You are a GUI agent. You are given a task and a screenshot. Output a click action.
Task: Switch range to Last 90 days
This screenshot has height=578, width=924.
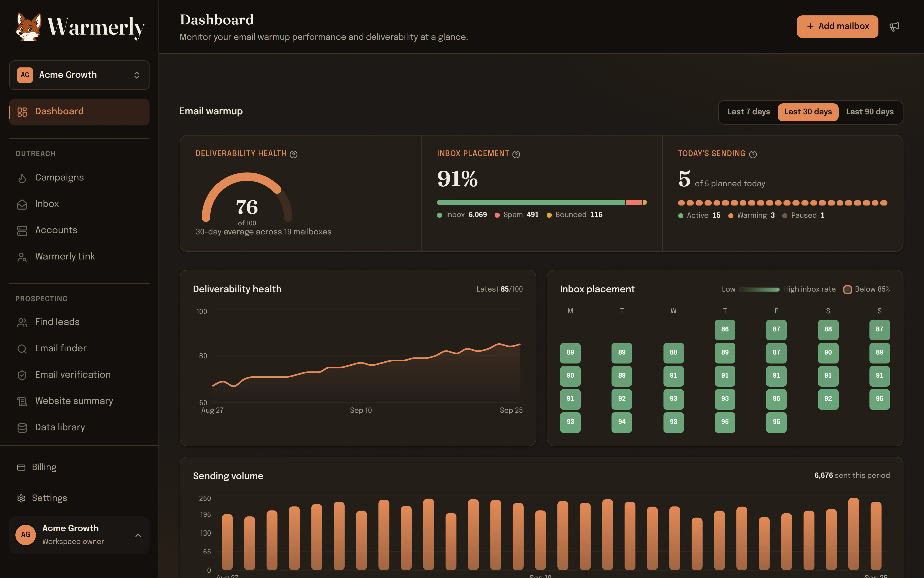coord(869,112)
